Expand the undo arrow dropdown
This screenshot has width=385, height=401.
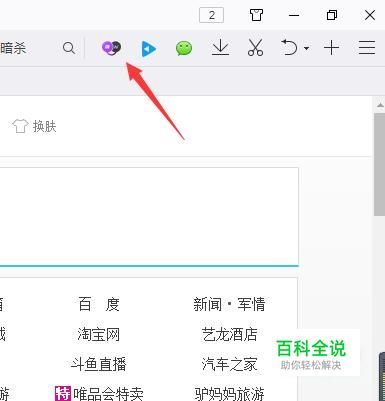point(306,48)
